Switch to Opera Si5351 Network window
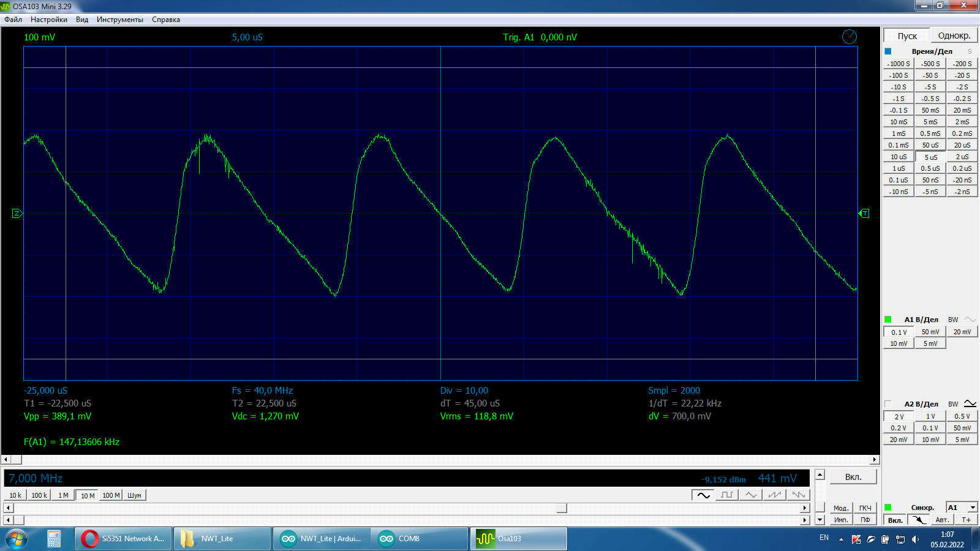 tap(123, 539)
